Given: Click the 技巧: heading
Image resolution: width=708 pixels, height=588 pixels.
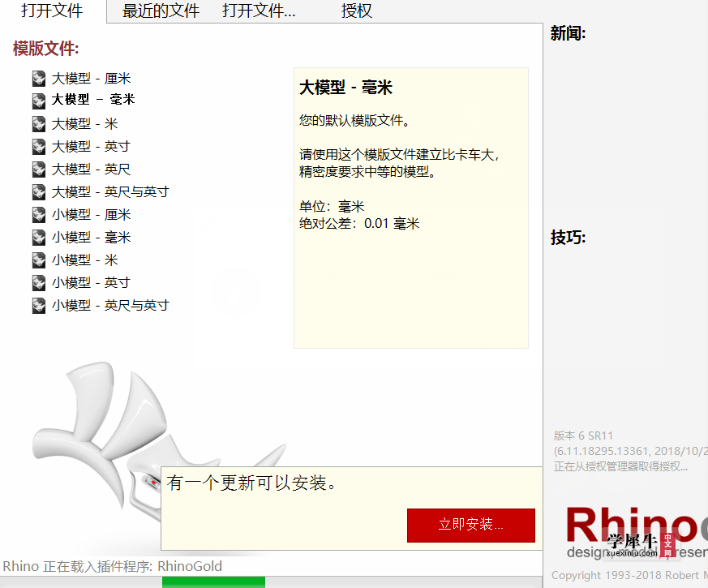Looking at the screenshot, I should (x=568, y=237).
